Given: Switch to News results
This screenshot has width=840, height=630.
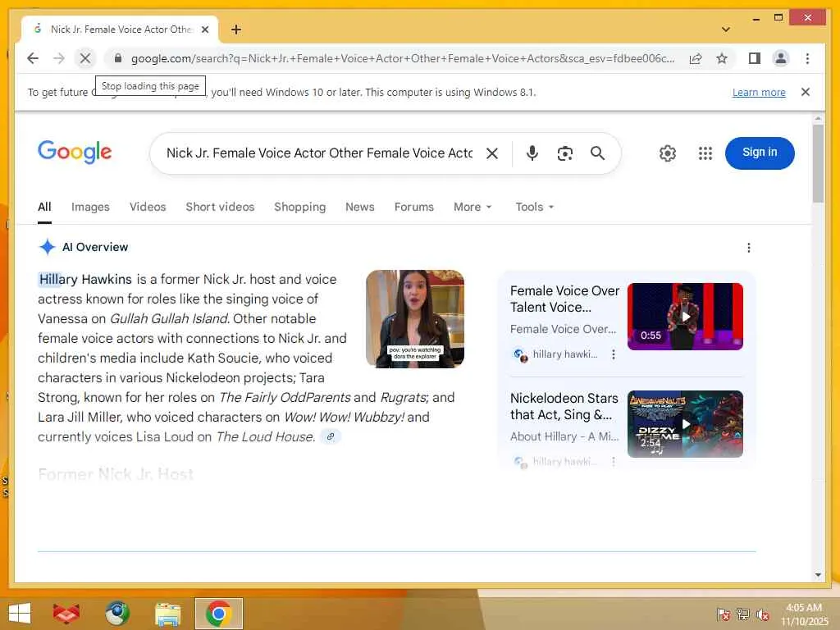Looking at the screenshot, I should click(360, 207).
